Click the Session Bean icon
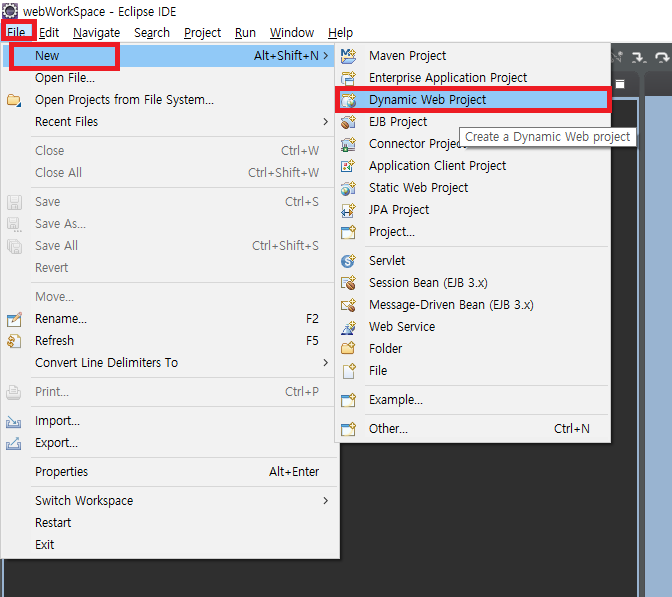The image size is (672, 597). 348,283
